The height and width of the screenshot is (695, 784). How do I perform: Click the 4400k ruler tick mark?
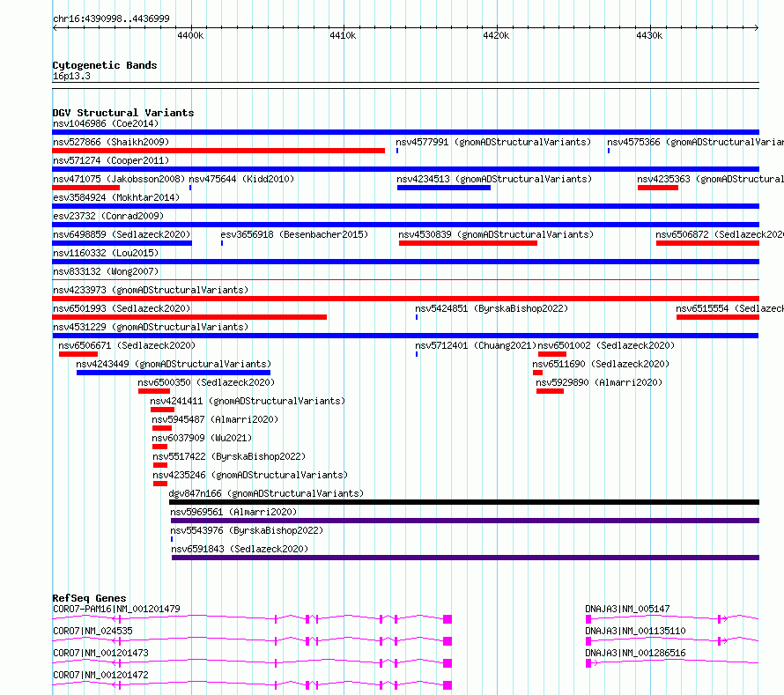pyautogui.click(x=190, y=35)
